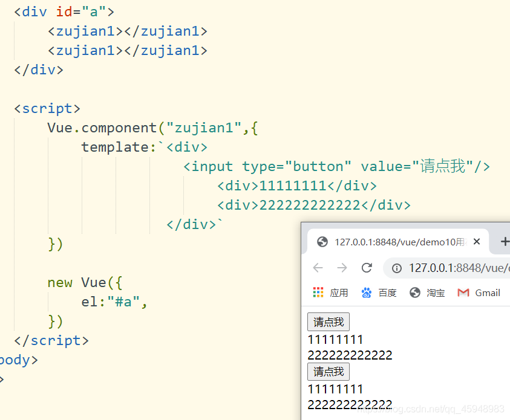Click the <div>222222222222</div> code line
Viewport: 510px width, 420px height.
pos(314,205)
